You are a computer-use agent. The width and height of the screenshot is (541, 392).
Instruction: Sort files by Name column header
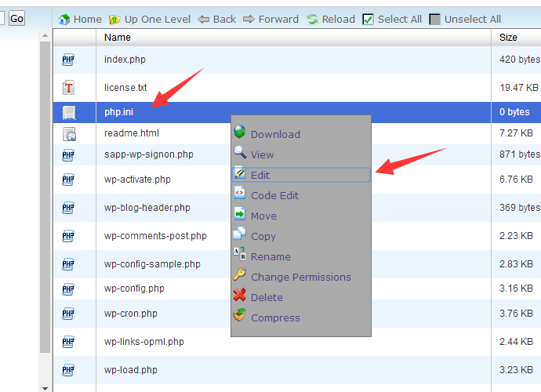[x=118, y=37]
